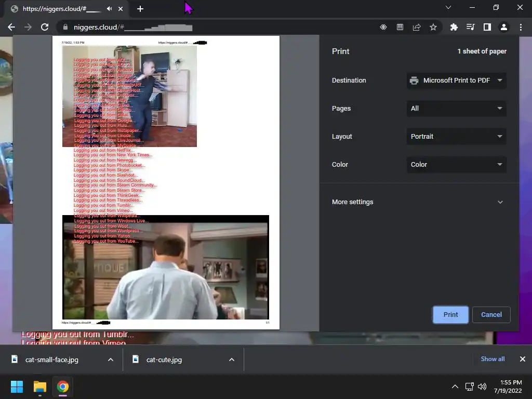Bookmark this page with the star icon

[x=433, y=27]
